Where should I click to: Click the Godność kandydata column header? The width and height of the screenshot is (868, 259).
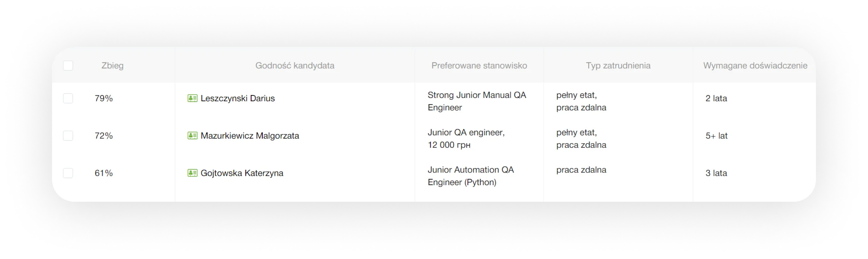(295, 65)
